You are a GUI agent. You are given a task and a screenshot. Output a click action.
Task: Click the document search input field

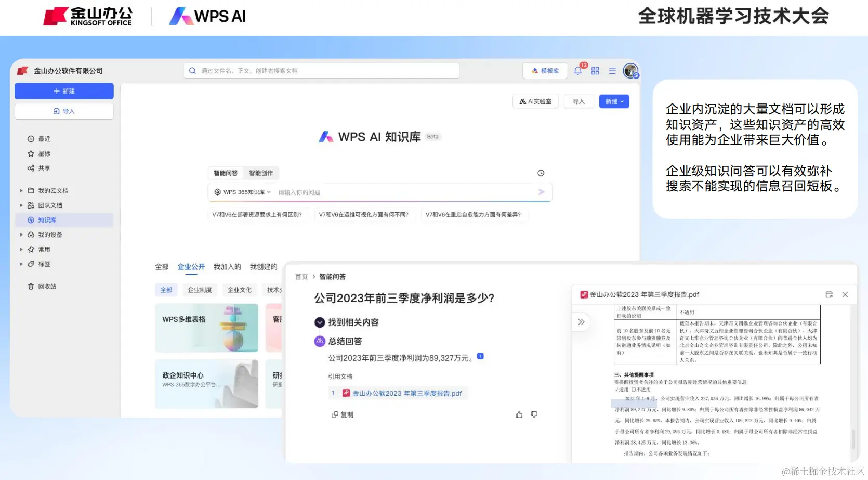(321, 71)
